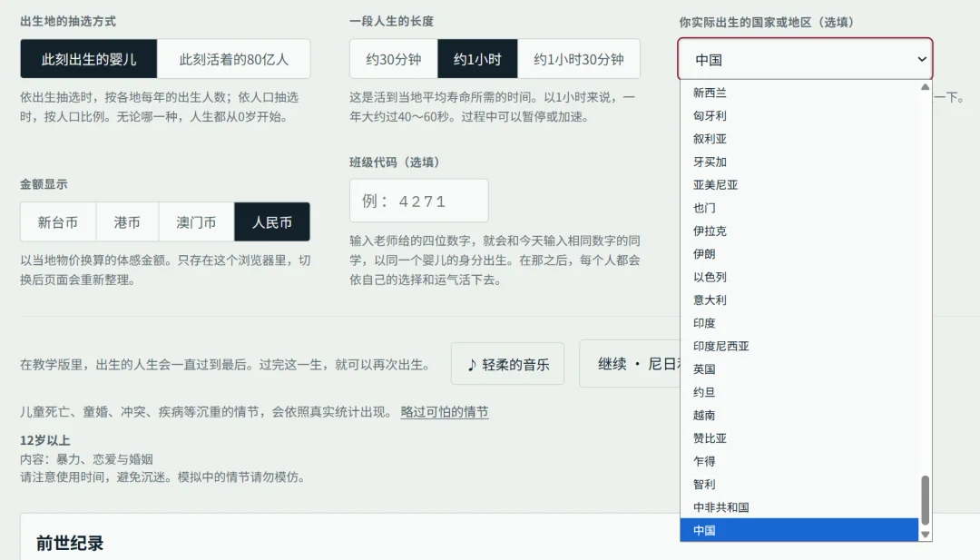Click the dropdown list scroll-up arrow

(x=925, y=87)
